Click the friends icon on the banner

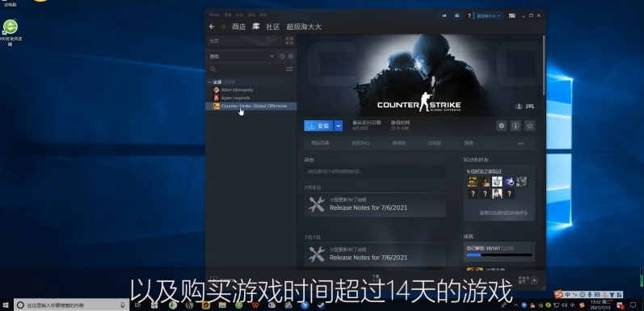(519, 107)
